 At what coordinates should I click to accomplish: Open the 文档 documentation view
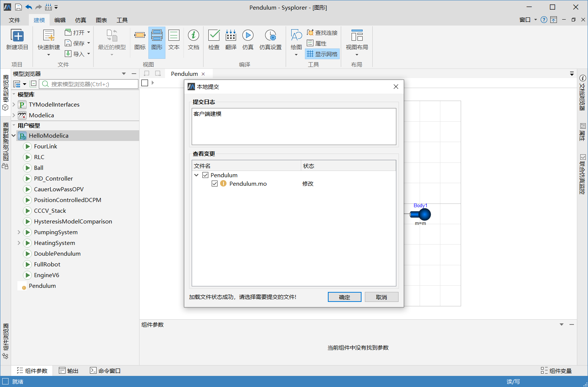(194, 40)
